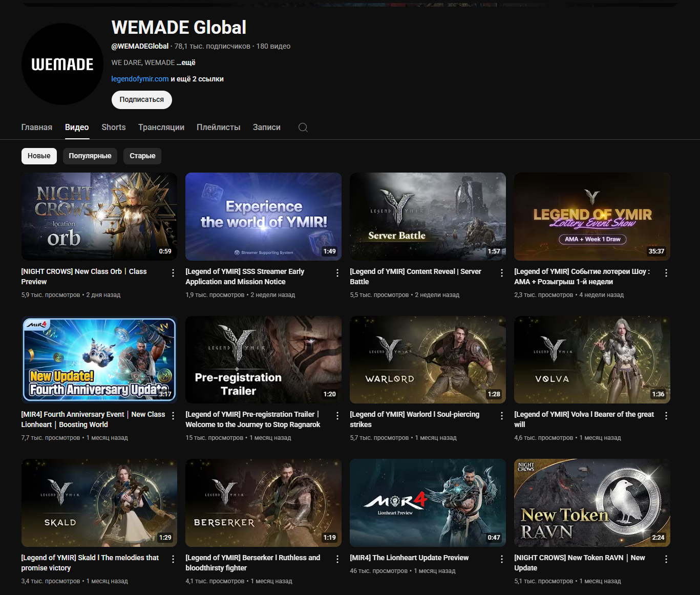
Task: Play the Volva video thumbnail
Action: [x=592, y=359]
